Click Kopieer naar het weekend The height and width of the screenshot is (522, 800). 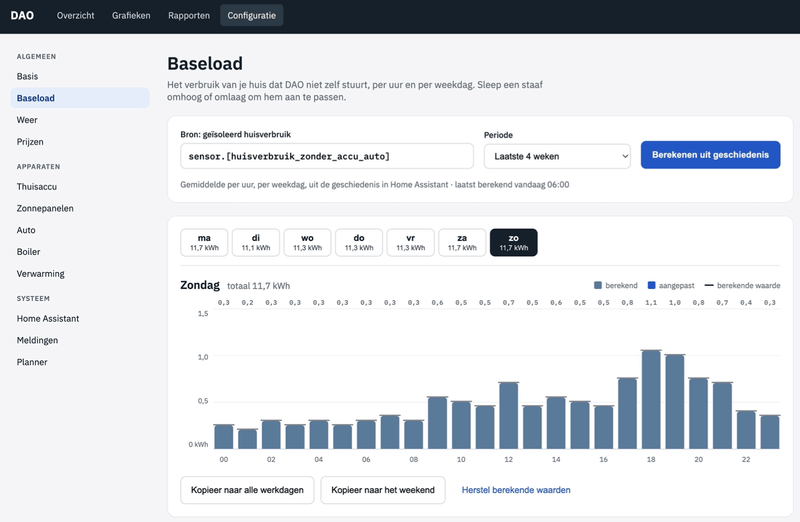point(383,490)
